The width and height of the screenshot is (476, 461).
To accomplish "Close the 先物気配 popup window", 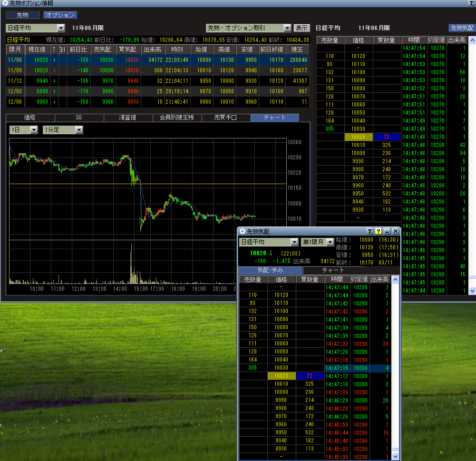I will pos(395,231).
